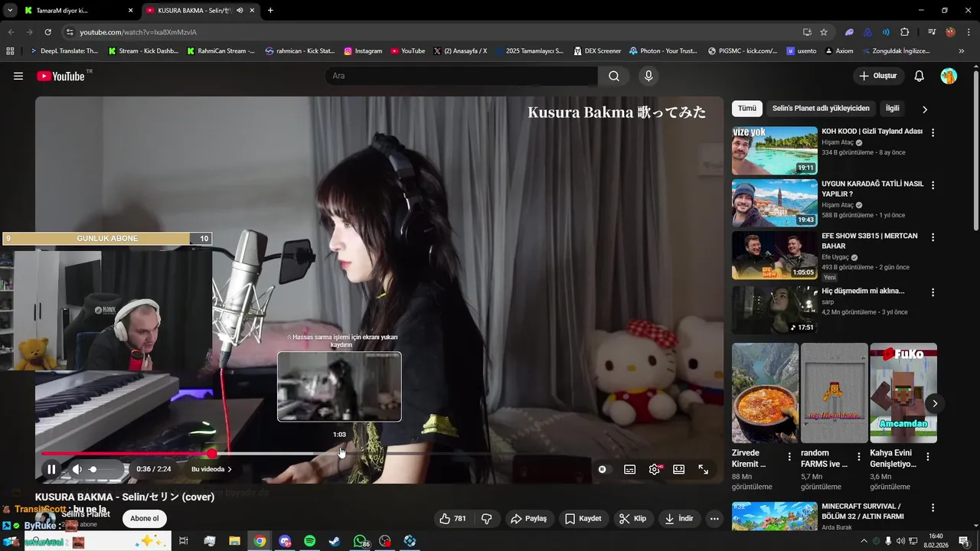980x551 pixels.
Task: Open options for UYGUN KARADAĞ TATİLİ video
Action: click(933, 185)
